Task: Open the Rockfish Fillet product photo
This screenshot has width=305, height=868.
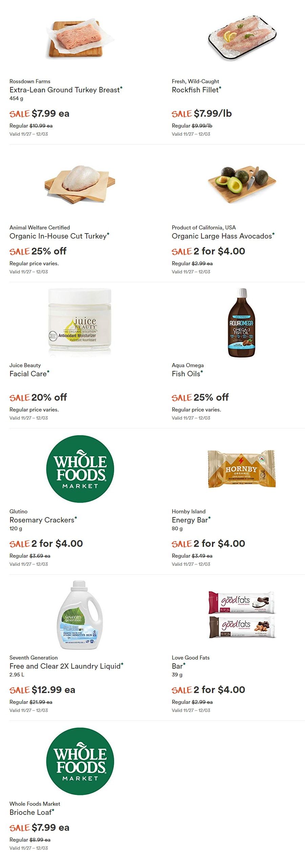Action: (242, 38)
